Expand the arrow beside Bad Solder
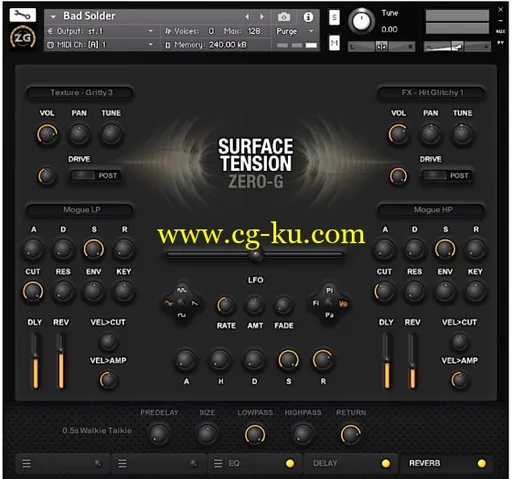512x479 pixels. (x=53, y=16)
